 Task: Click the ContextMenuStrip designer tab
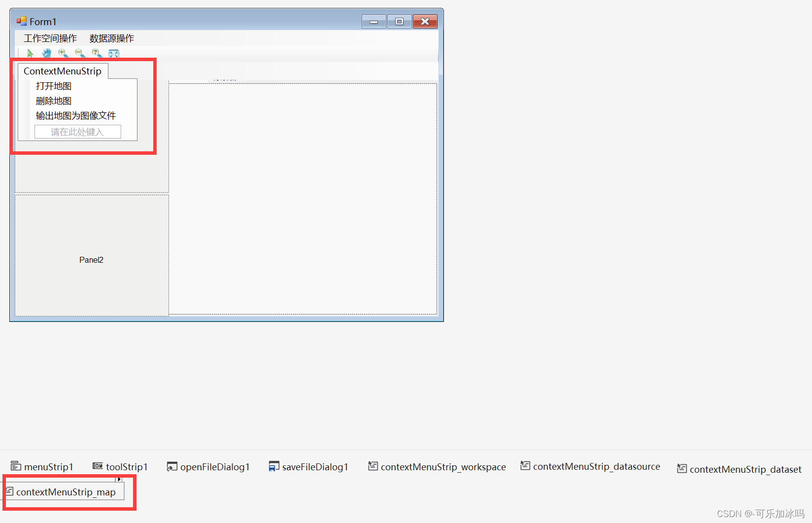click(62, 70)
